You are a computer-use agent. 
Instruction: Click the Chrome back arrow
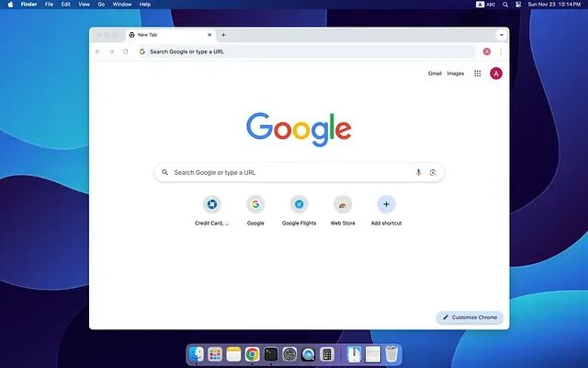(x=98, y=52)
